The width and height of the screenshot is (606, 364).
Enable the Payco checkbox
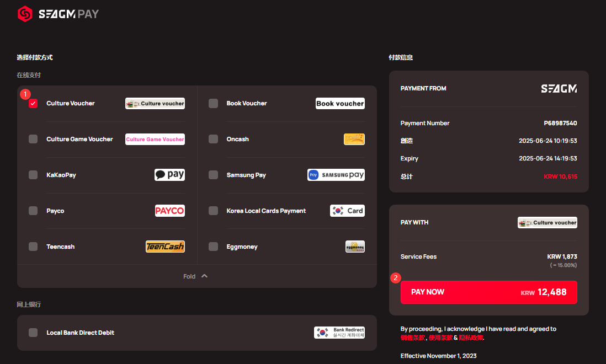tap(33, 211)
